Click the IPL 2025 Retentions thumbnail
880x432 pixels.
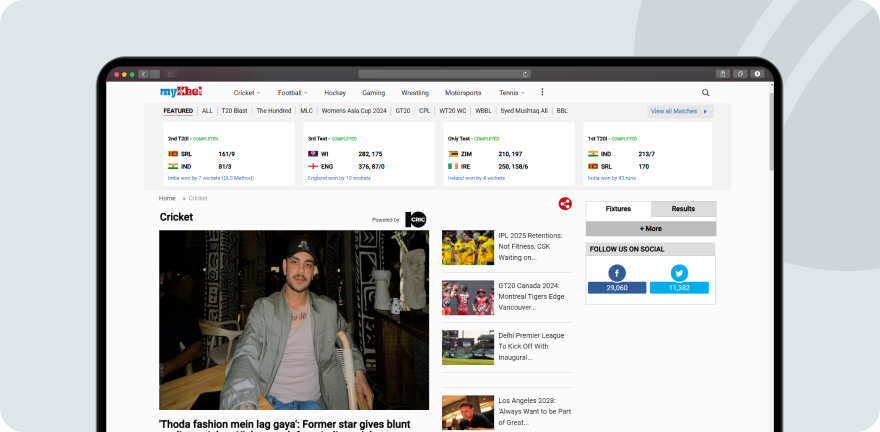[468, 247]
